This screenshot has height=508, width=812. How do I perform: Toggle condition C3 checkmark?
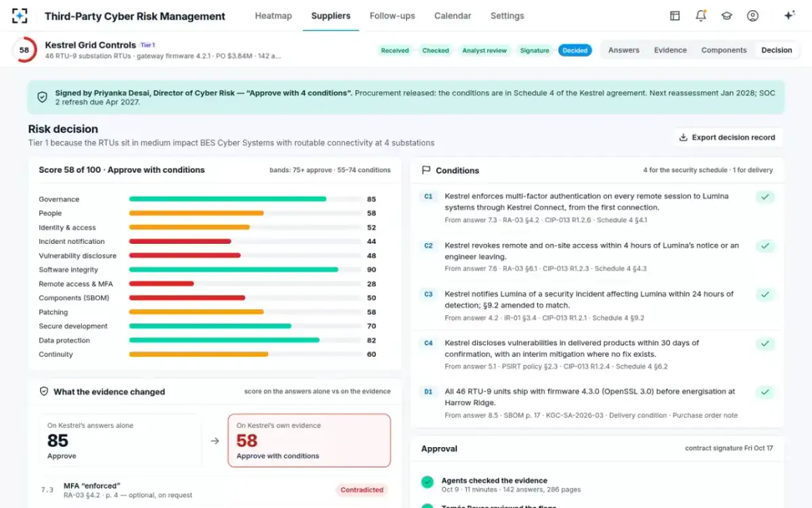[x=765, y=295]
